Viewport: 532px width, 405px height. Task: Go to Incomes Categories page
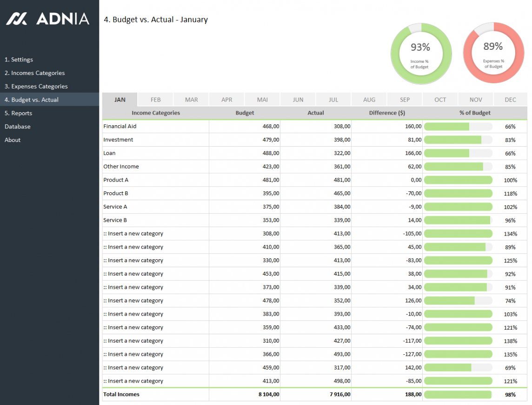point(34,73)
